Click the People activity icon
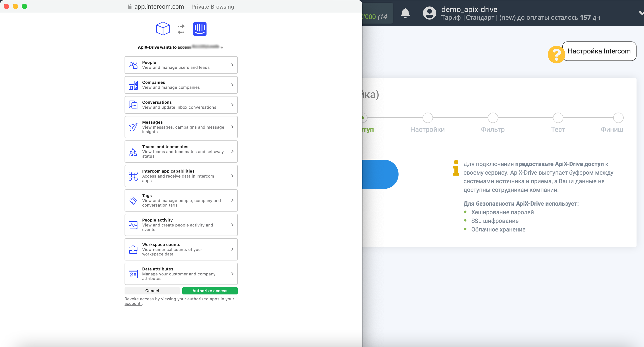The image size is (644, 347). pyautogui.click(x=133, y=225)
